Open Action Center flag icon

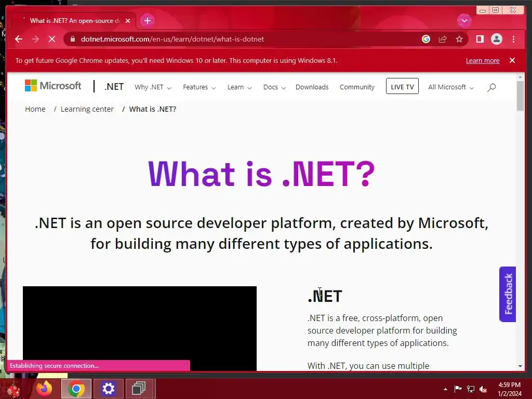(x=458, y=389)
